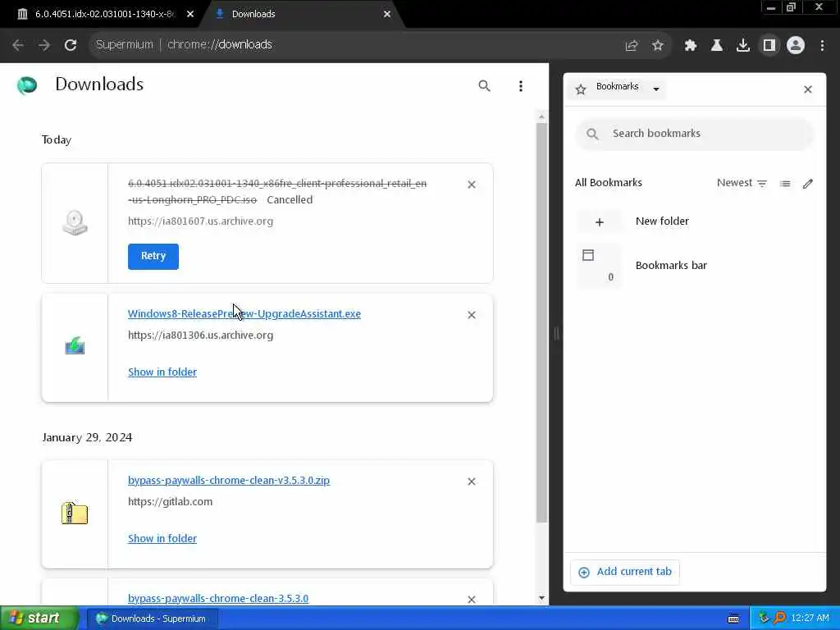This screenshot has width=840, height=630.
Task: Open the Newest sort order dropdown
Action: [742, 183]
